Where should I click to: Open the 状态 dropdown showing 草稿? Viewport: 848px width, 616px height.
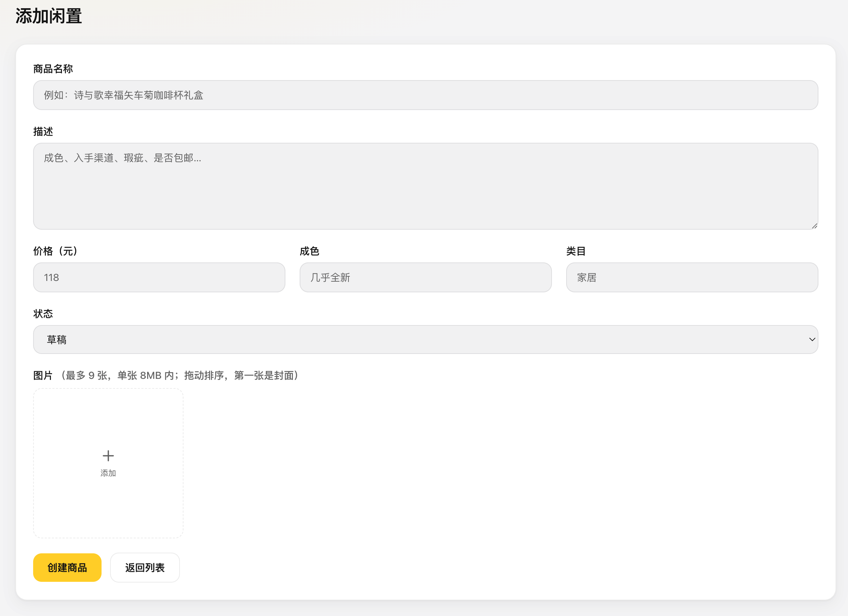click(x=425, y=340)
